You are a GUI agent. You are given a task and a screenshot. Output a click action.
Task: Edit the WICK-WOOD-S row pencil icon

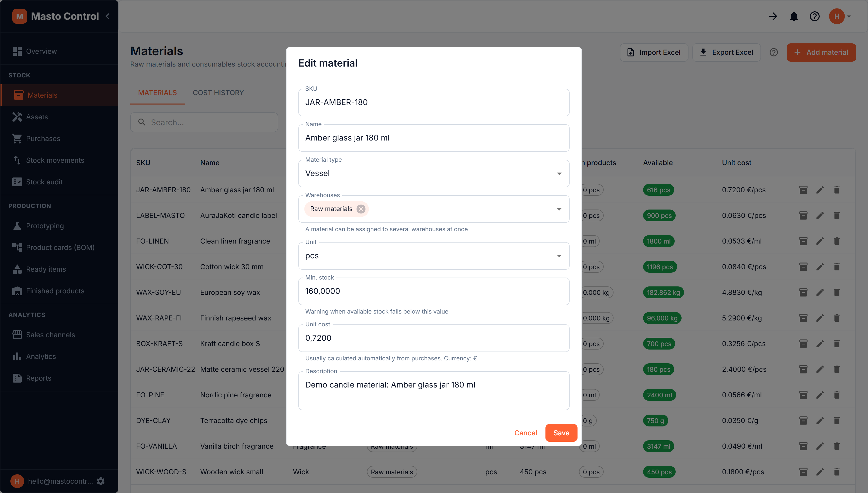click(x=820, y=472)
